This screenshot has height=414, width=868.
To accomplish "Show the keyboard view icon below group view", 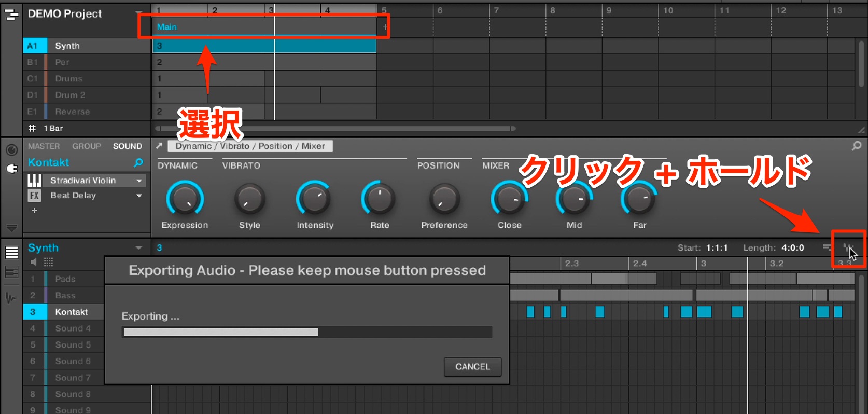I will pos(11,271).
